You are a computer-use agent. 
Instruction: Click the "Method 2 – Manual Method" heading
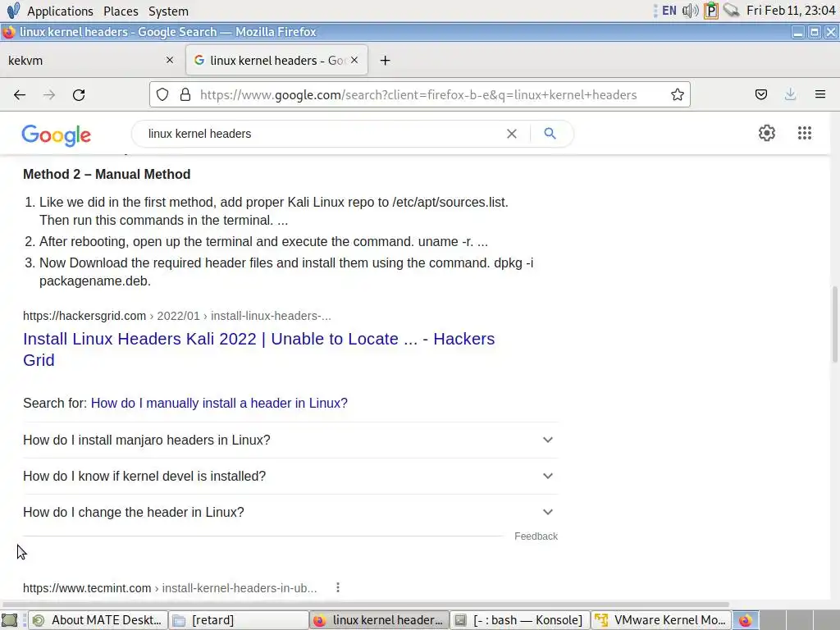107,174
